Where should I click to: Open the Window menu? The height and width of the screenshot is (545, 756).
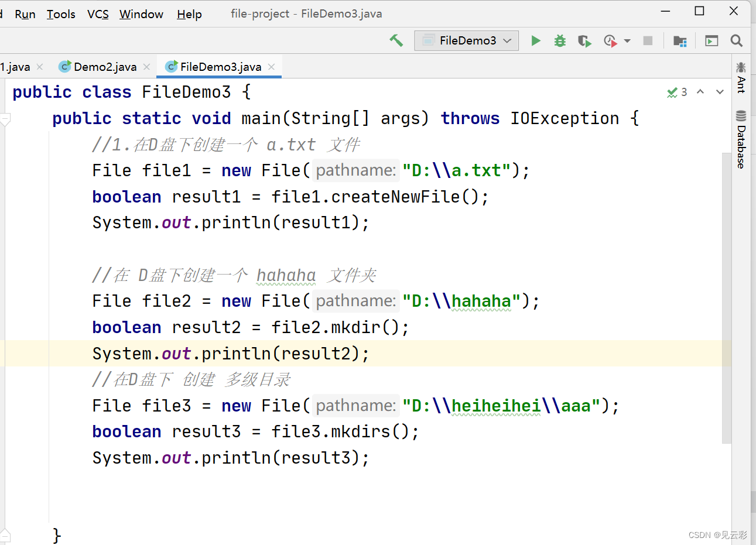(x=141, y=14)
